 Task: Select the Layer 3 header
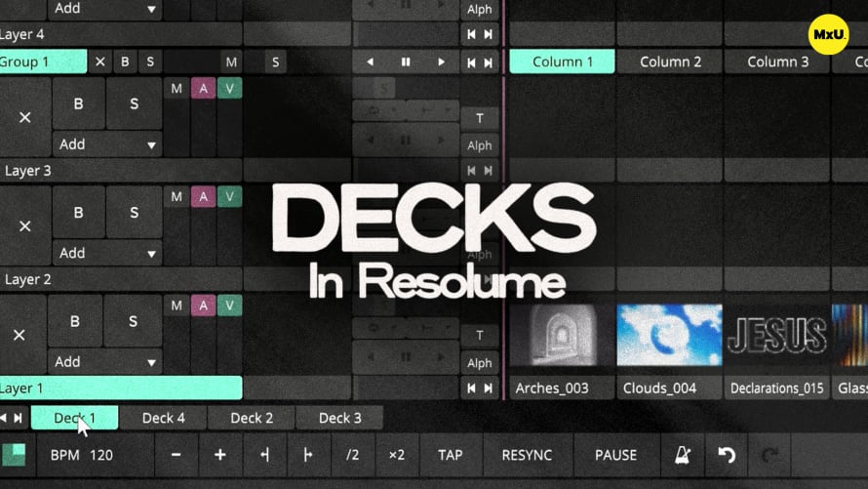121,171
